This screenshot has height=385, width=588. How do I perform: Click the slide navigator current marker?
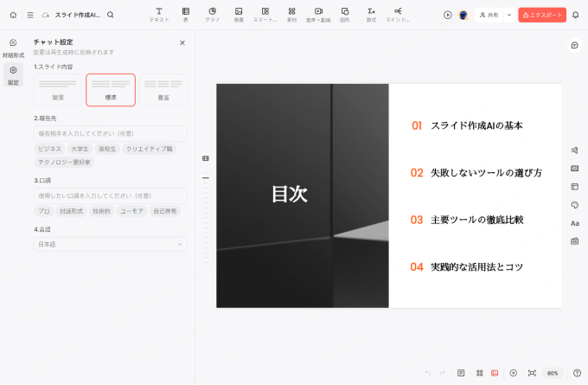pyautogui.click(x=206, y=178)
